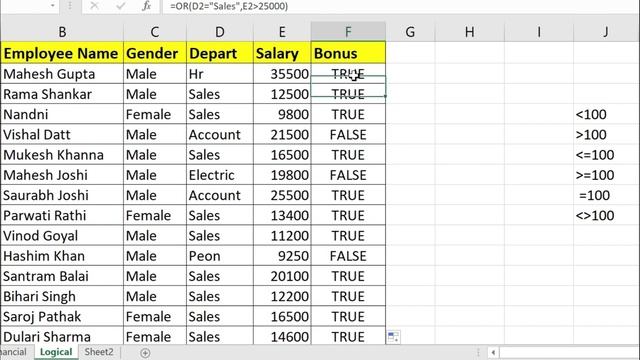
Task: Select the Santram Balai cell
Action: coord(62,276)
